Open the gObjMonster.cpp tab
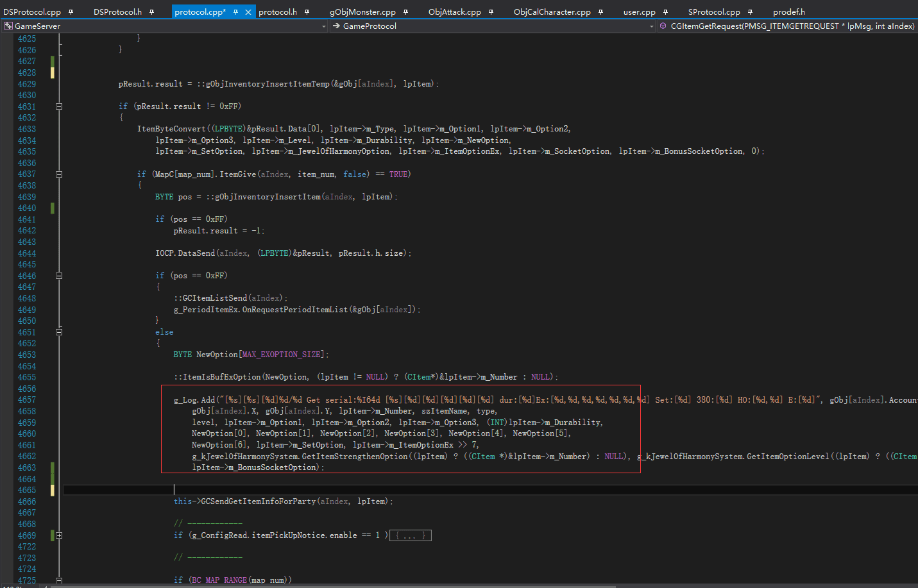The height and width of the screenshot is (588, 918). [x=362, y=12]
